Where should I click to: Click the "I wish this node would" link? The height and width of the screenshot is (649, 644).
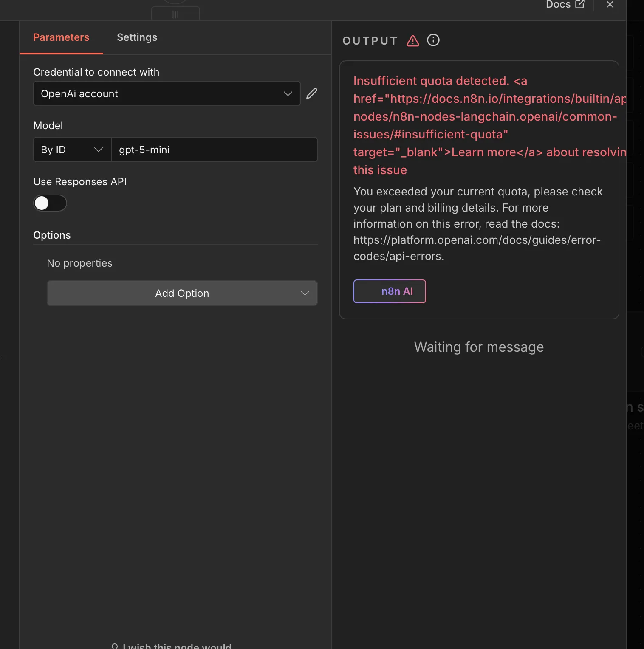coord(177,646)
